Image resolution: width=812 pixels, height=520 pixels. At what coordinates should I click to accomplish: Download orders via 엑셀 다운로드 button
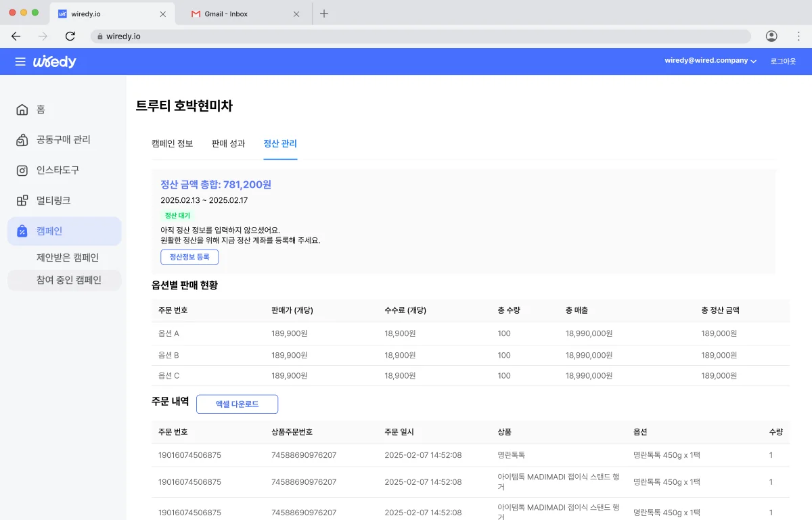(x=237, y=404)
